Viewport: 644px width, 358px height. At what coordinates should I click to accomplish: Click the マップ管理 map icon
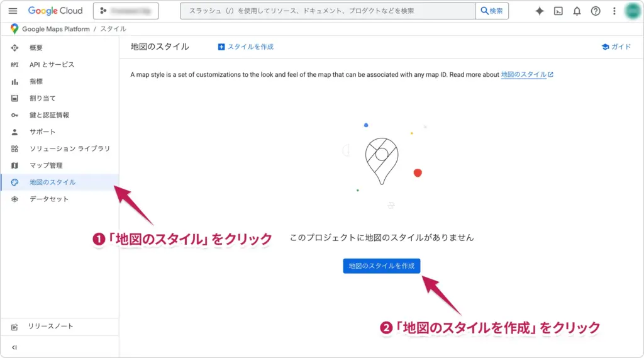click(15, 165)
